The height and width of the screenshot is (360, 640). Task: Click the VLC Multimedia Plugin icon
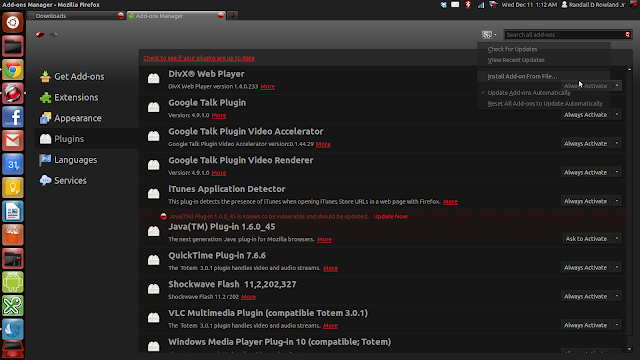(153, 317)
